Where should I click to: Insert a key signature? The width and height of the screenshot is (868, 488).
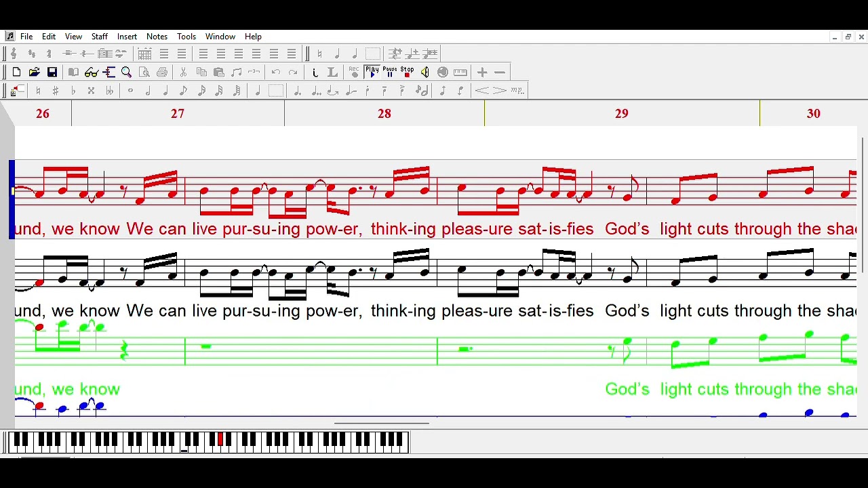point(31,54)
